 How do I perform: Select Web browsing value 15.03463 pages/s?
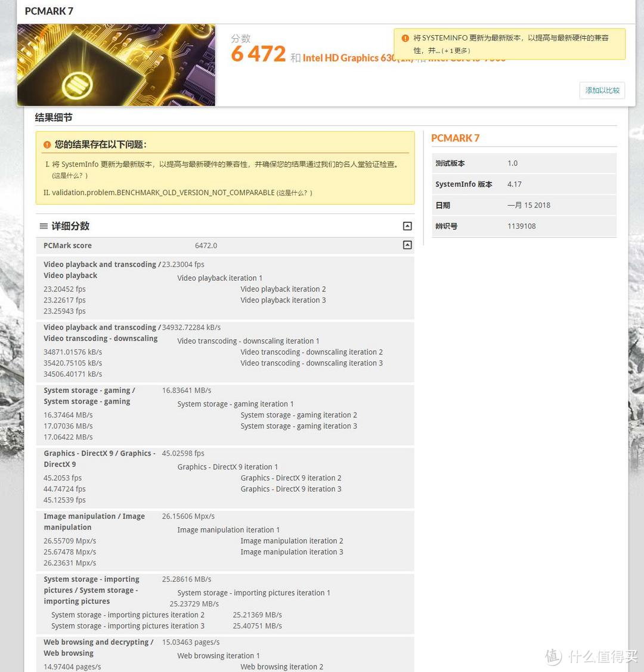click(191, 642)
